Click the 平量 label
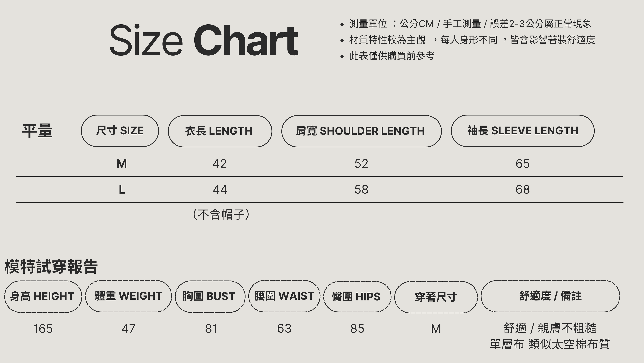The height and width of the screenshot is (363, 644). (x=37, y=131)
